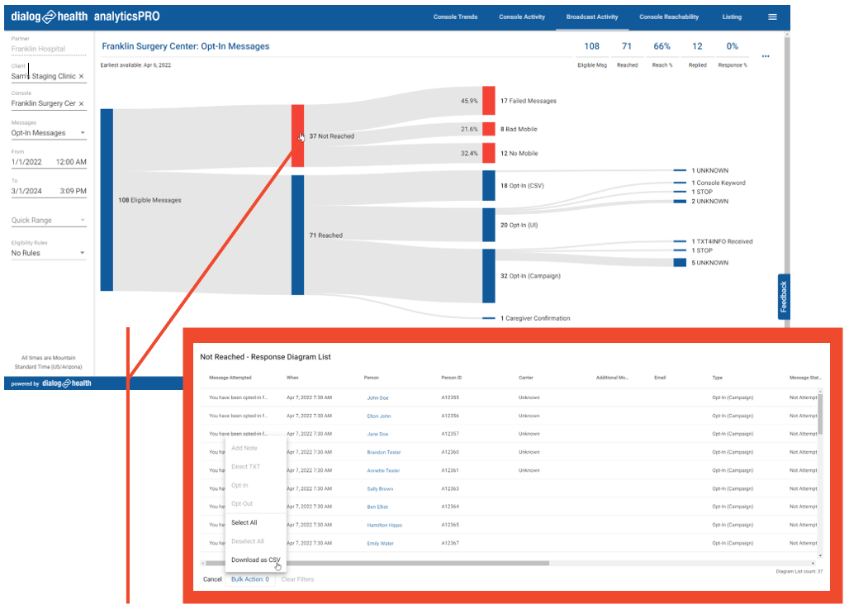
Task: Open the Quick Range dropdown
Action: coord(49,220)
